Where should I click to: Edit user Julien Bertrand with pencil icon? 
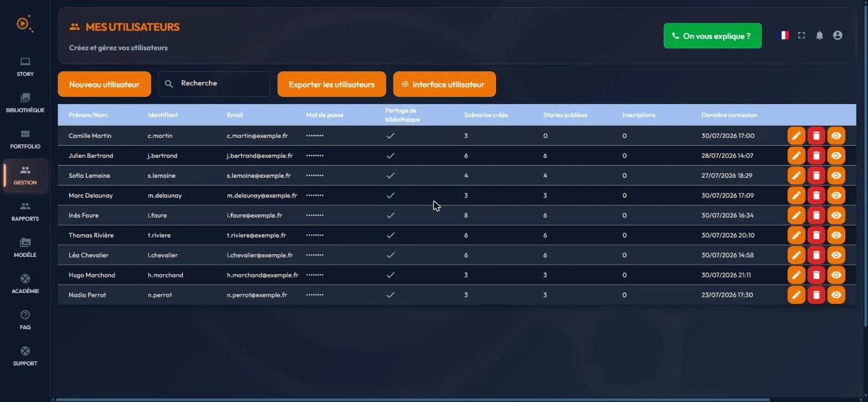pos(796,156)
